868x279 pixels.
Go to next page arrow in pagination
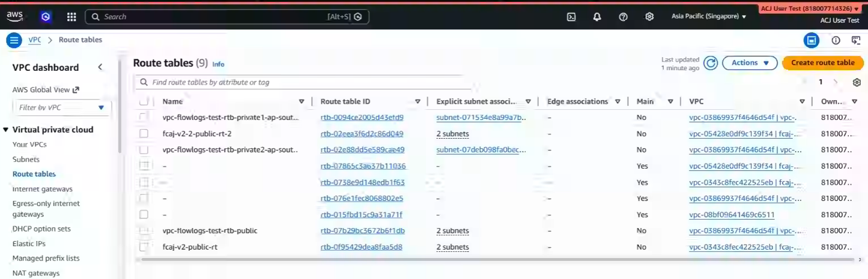click(835, 82)
